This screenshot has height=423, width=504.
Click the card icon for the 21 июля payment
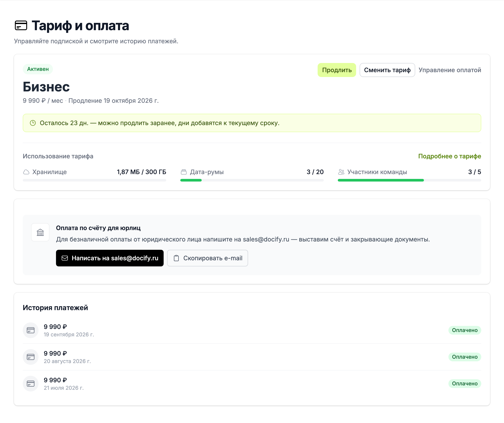pyautogui.click(x=31, y=384)
